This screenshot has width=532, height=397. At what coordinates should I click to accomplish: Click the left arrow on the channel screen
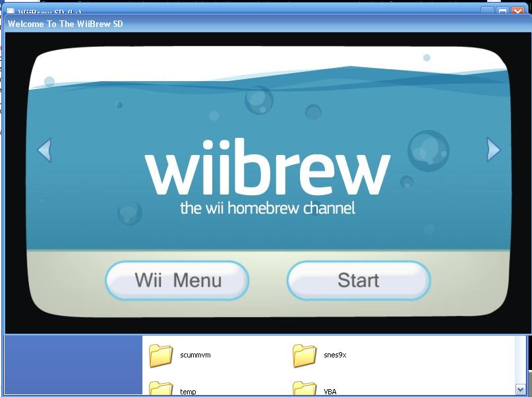(x=45, y=150)
